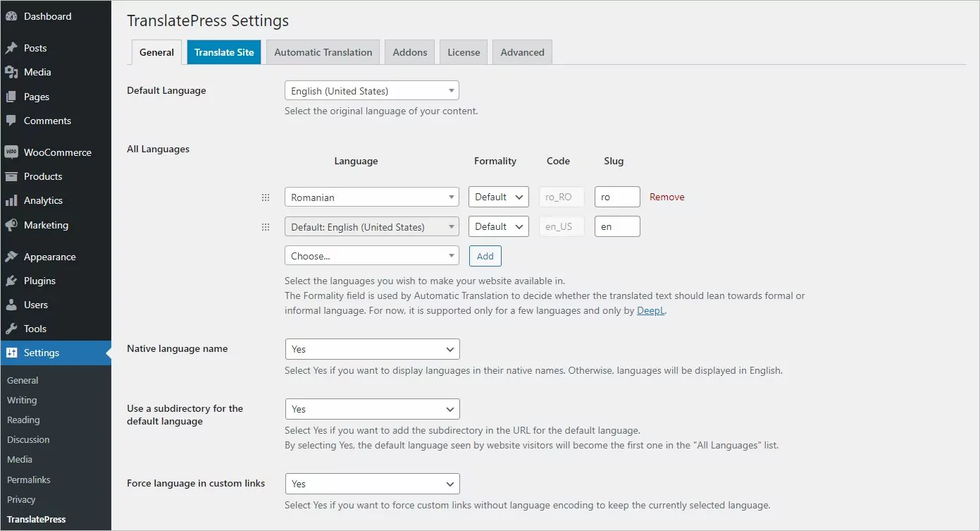Switch to the Advanced tab

(522, 52)
